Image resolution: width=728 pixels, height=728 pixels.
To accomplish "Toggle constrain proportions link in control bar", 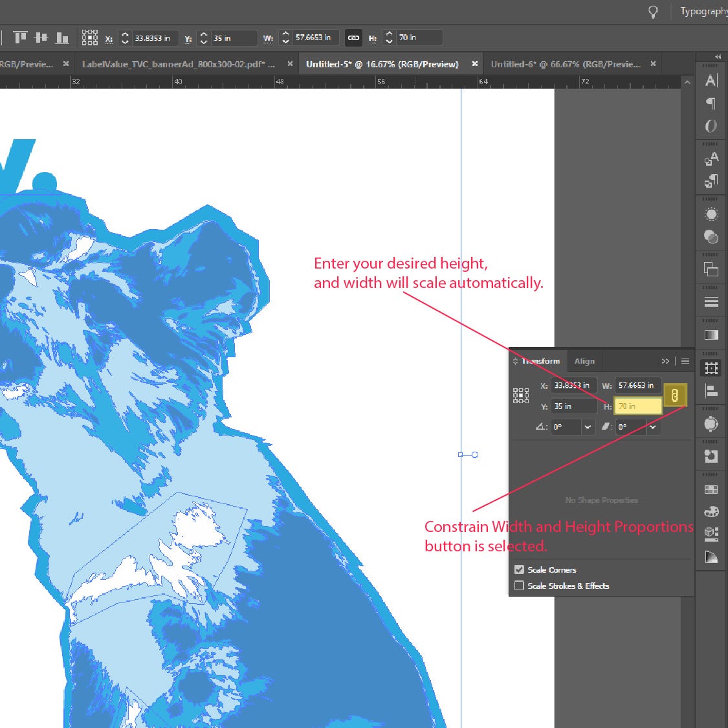I will (x=353, y=38).
